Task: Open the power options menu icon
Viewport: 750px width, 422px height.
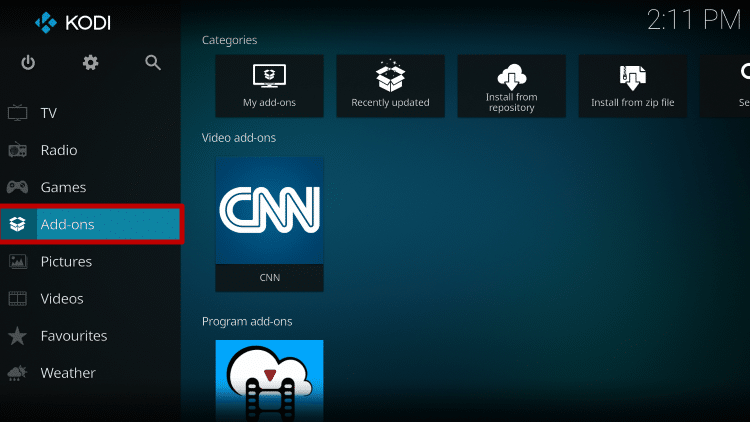Action: coord(28,63)
